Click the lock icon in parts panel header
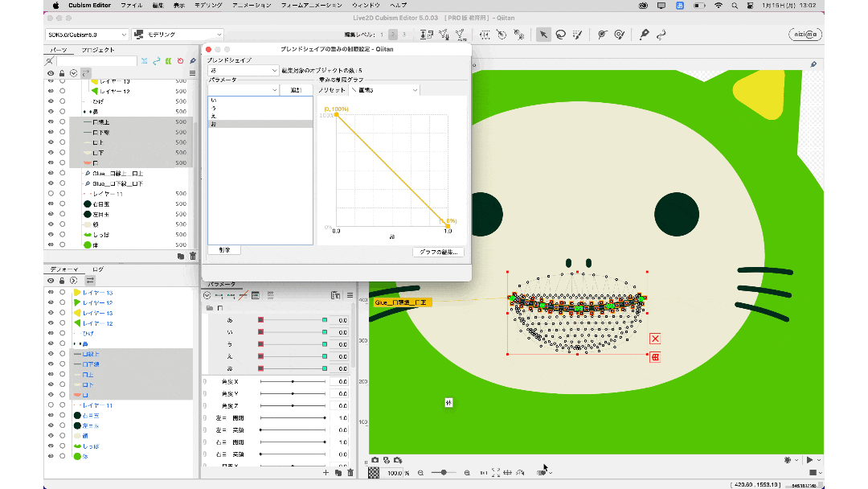Image resolution: width=868 pixels, height=489 pixels. (62, 72)
